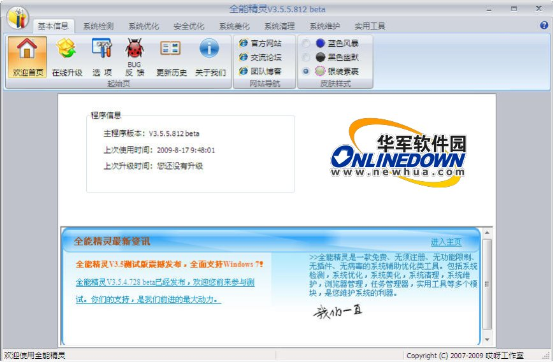This screenshot has height=362, width=554.
Task: Click the news panel scroll down arrow
Action: 487,340
